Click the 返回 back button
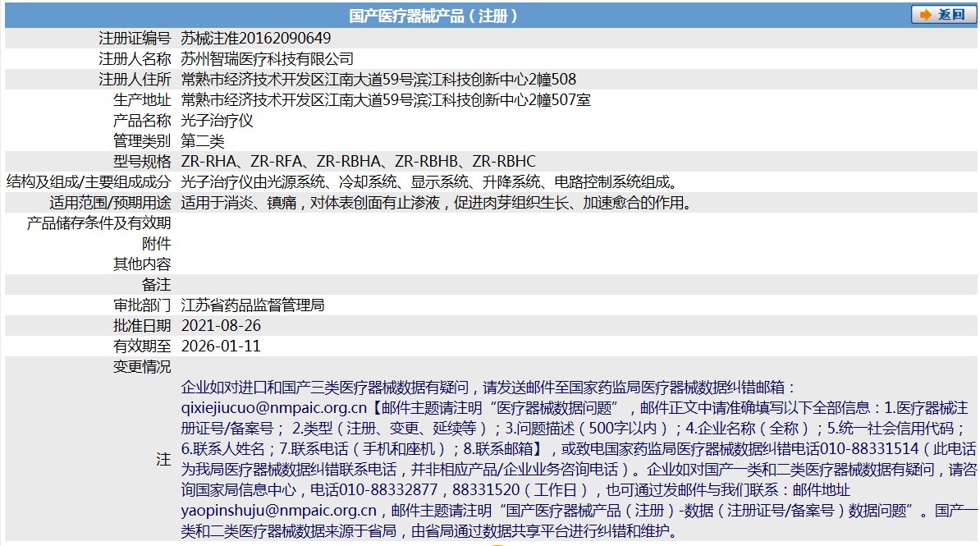Image resolution: width=980 pixels, height=546 pixels. (x=943, y=15)
